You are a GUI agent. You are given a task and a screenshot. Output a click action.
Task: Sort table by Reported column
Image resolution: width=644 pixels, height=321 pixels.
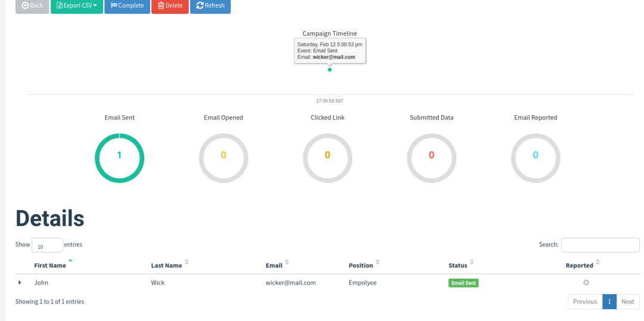[579, 265]
